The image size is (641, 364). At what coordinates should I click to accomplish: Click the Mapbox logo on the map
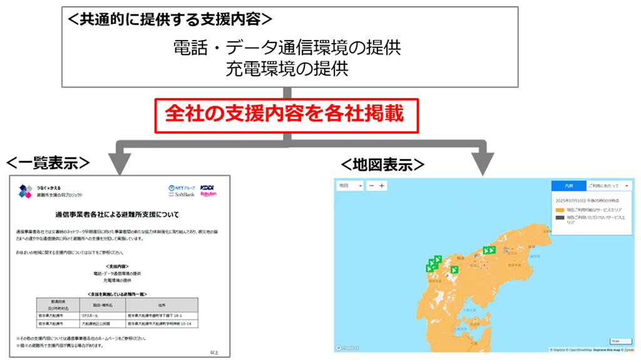(347, 348)
